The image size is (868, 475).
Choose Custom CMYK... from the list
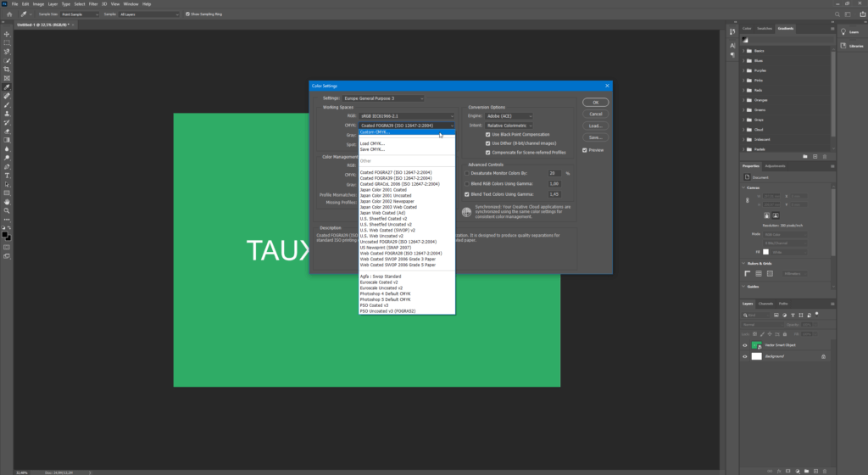[x=407, y=132]
